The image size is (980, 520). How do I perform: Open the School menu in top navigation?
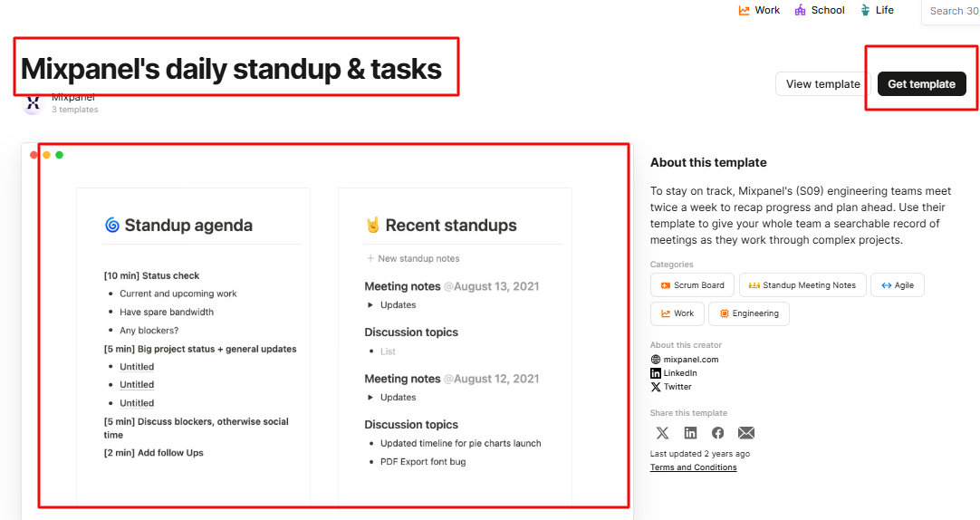(820, 10)
